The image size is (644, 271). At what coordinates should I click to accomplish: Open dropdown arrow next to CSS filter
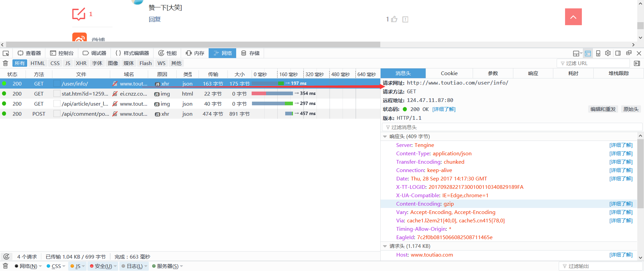pos(64,266)
